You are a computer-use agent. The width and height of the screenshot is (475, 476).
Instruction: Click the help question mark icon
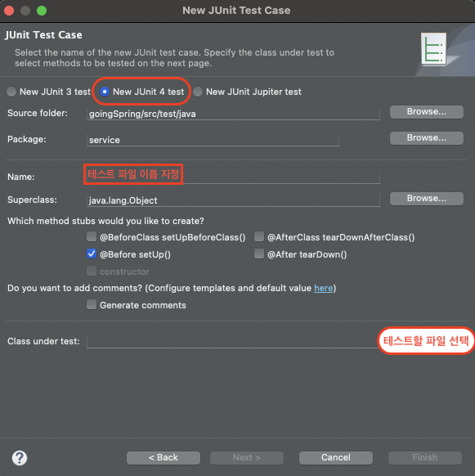tap(20, 458)
